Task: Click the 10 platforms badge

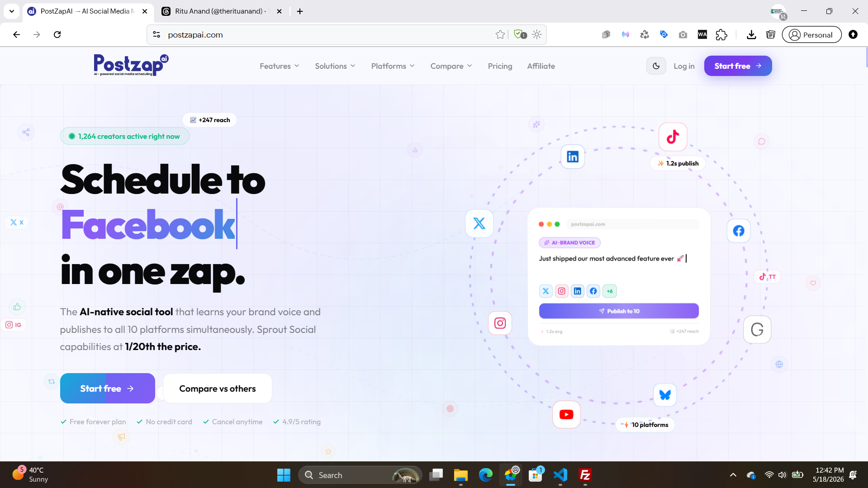Action: (645, 425)
